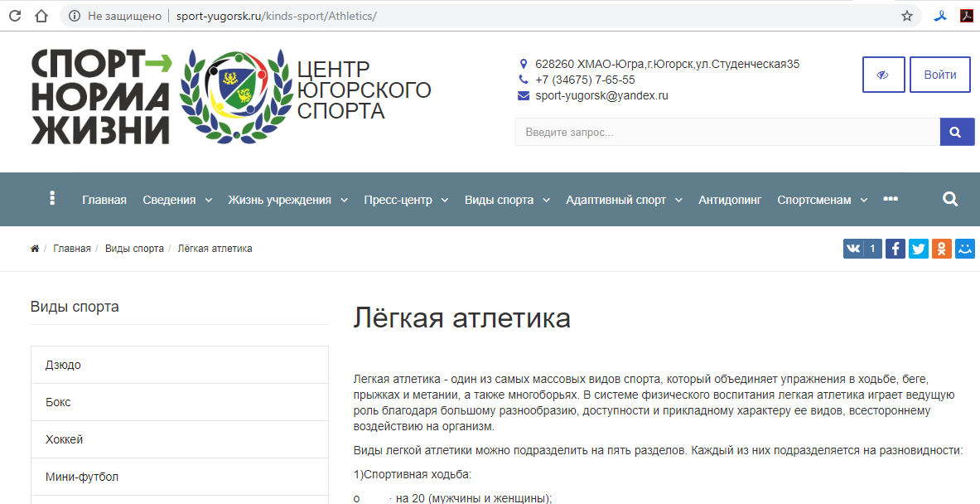This screenshot has height=504, width=980.
Task: Click the 'Виды спорта' sidebar heading
Action: click(x=75, y=307)
